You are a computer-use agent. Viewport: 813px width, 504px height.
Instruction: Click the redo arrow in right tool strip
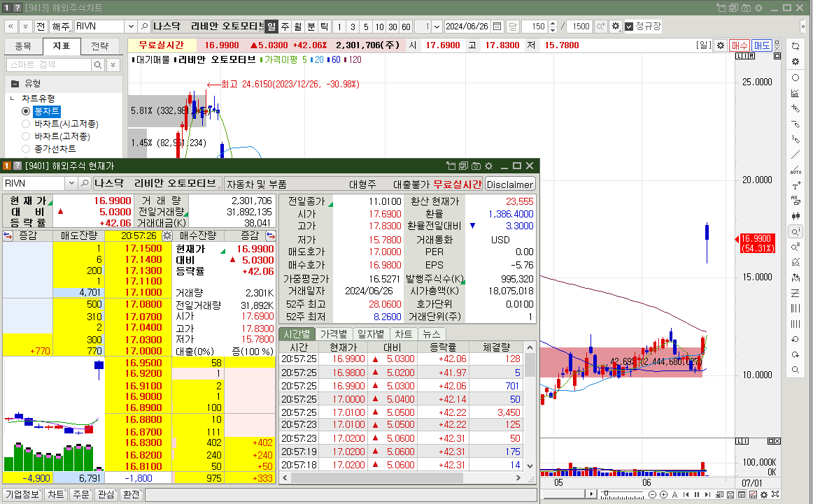[x=796, y=355]
